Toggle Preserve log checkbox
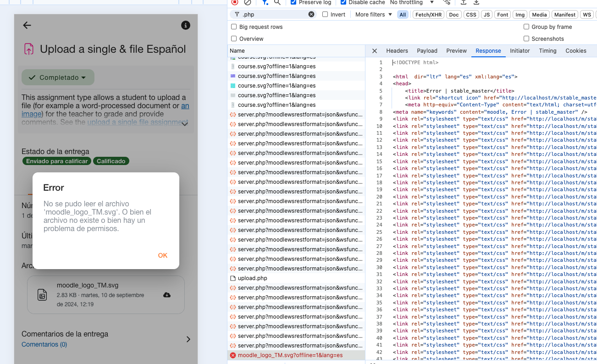The height and width of the screenshot is (364, 597). tap(293, 2)
